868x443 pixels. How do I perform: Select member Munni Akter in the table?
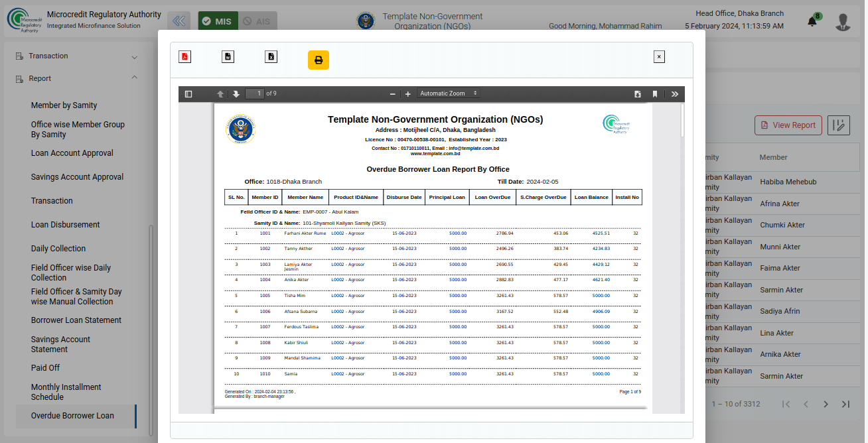tap(780, 247)
